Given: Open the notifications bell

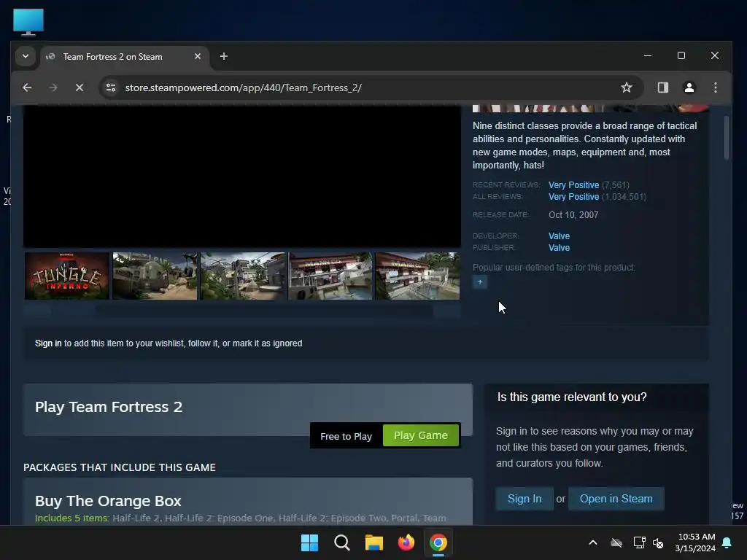Looking at the screenshot, I should (x=727, y=542).
